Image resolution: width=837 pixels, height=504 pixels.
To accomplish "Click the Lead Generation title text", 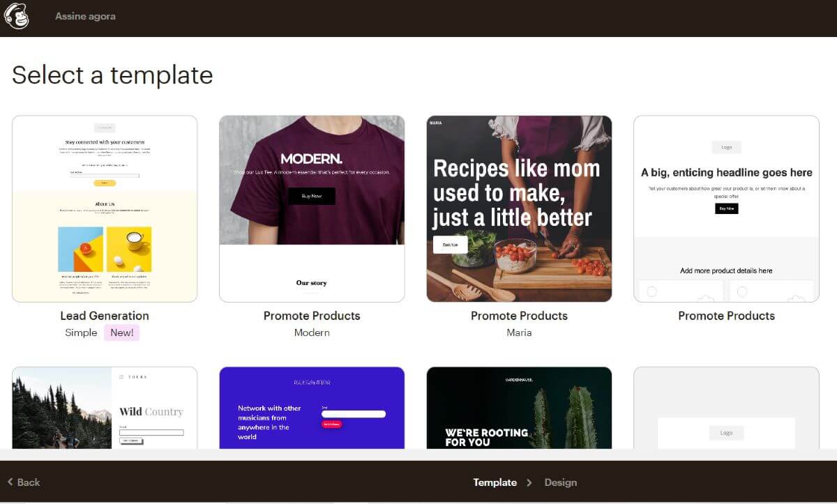I will [105, 316].
